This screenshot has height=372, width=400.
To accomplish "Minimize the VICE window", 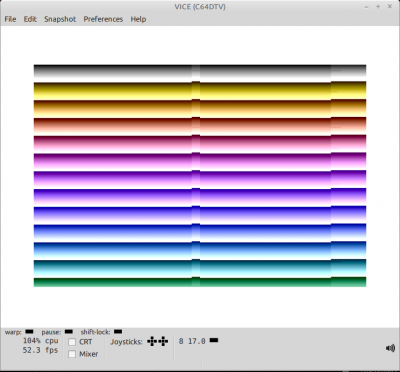I will pyautogui.click(x=367, y=7).
